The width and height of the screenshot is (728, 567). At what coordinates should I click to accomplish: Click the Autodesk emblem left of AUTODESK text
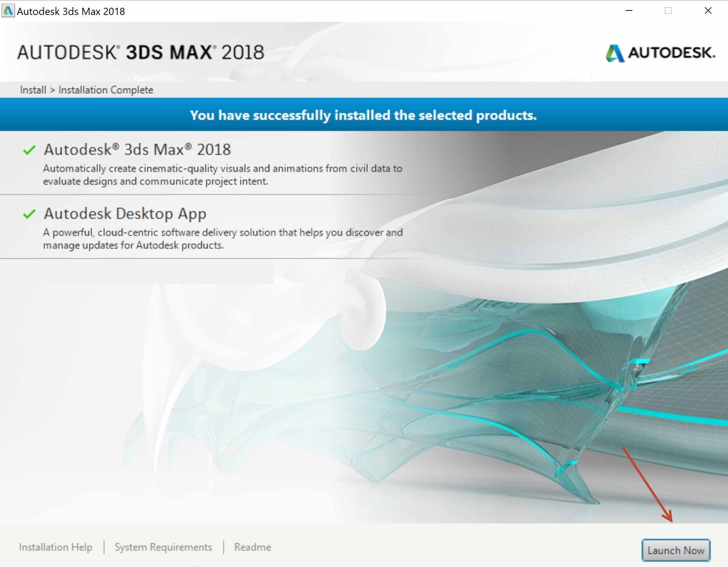615,54
